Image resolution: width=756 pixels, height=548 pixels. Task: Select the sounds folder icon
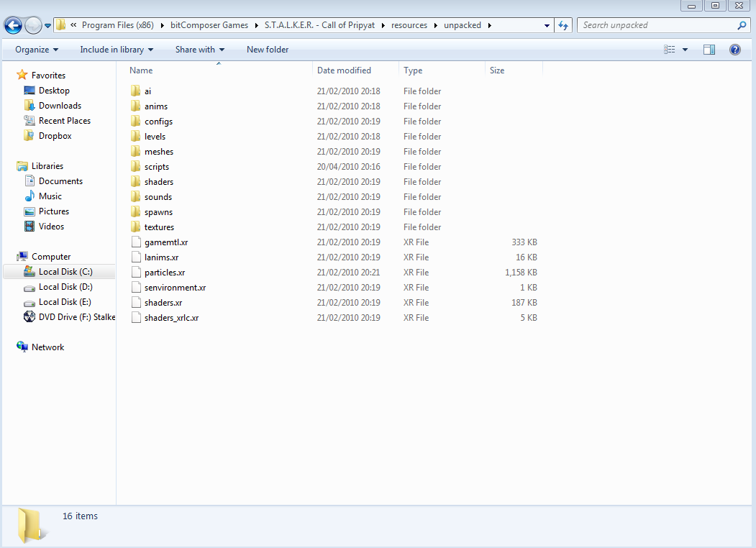coord(135,196)
